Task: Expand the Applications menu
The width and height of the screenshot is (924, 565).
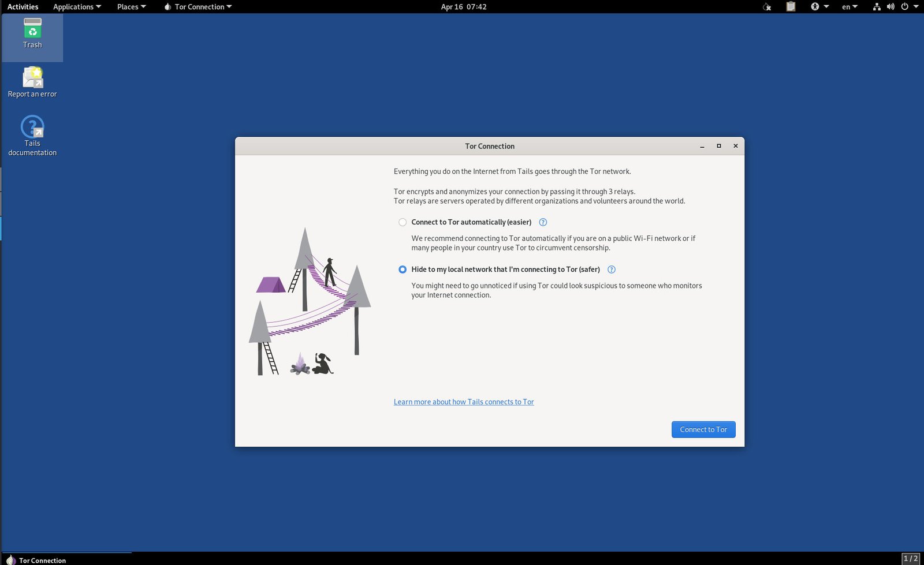Action: (77, 7)
